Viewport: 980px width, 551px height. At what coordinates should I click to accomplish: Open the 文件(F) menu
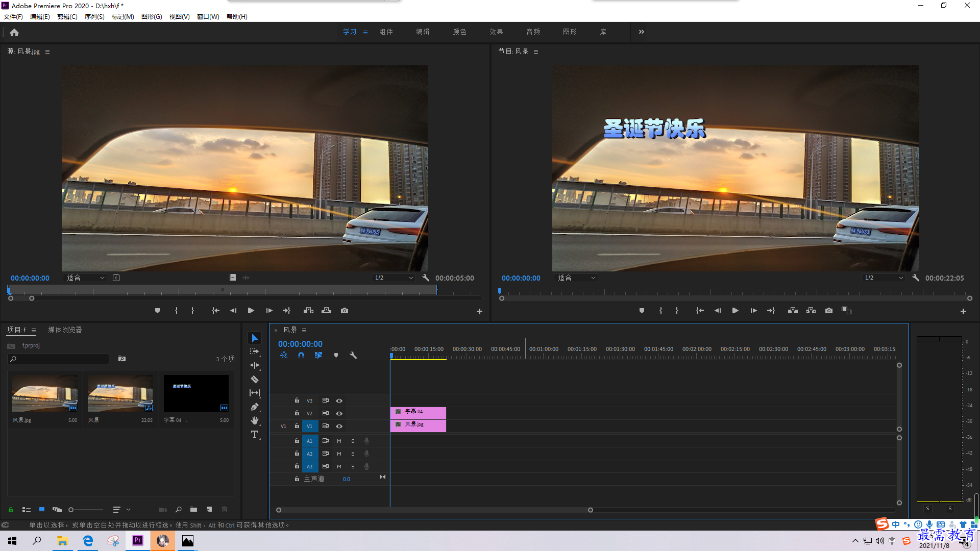tap(13, 17)
